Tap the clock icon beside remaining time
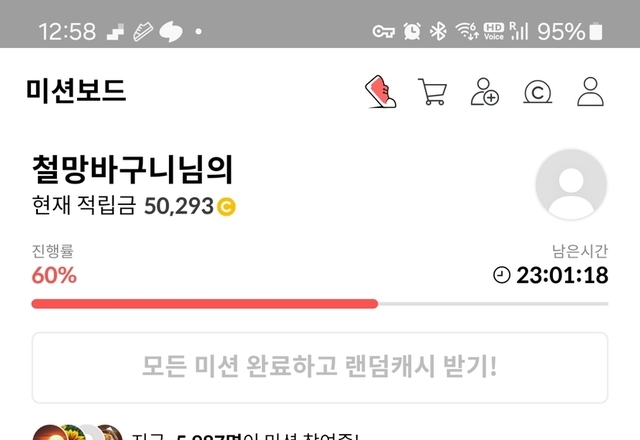Image resolution: width=640 pixels, height=440 pixels. (x=502, y=275)
